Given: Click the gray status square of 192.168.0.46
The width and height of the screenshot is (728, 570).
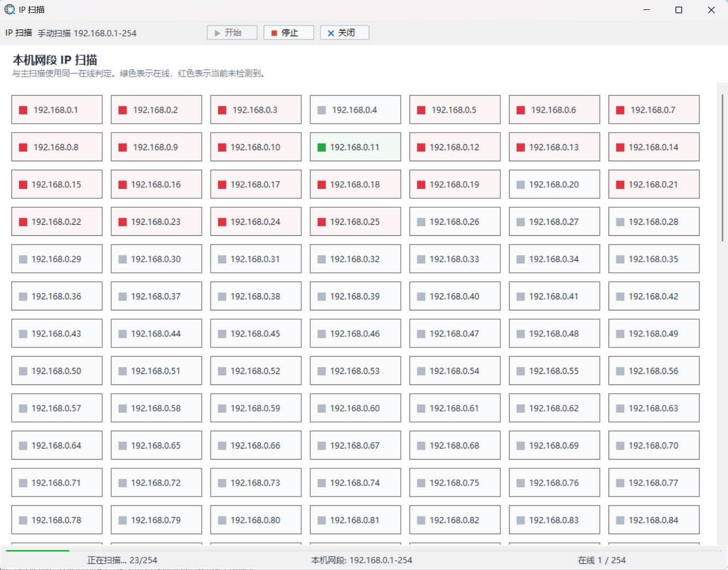Looking at the screenshot, I should point(322,334).
